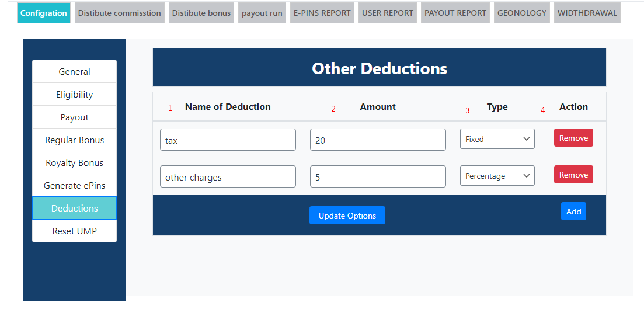Image resolution: width=644 pixels, height=312 pixels.
Task: Open the USER REPORT tab
Action: pyautogui.click(x=388, y=13)
